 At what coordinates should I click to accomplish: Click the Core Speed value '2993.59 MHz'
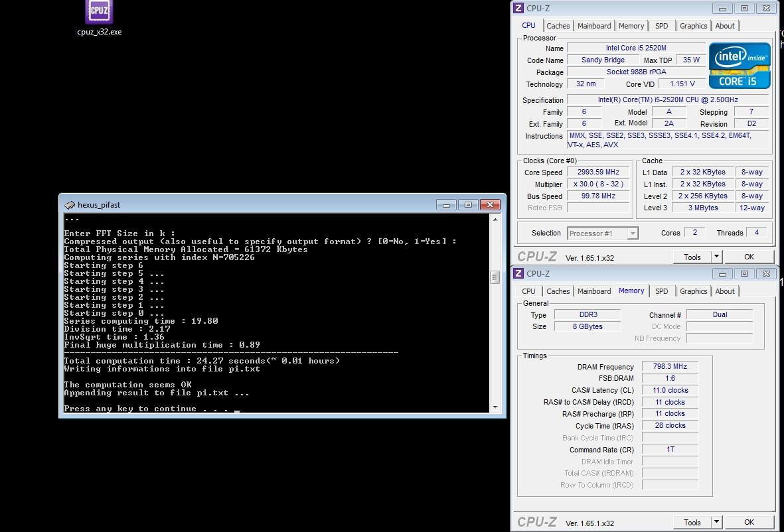pyautogui.click(x=598, y=172)
